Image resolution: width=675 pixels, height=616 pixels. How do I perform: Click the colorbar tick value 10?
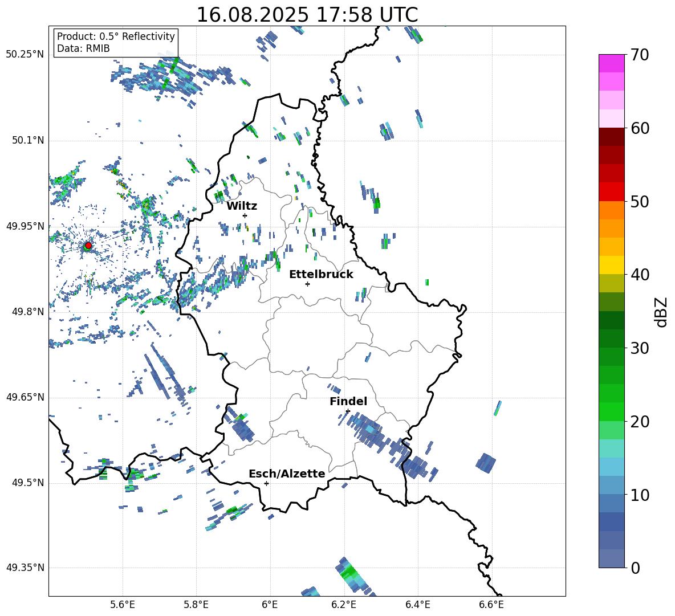(x=640, y=495)
